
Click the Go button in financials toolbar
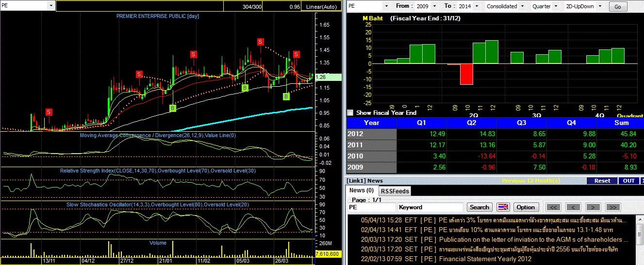618,7
